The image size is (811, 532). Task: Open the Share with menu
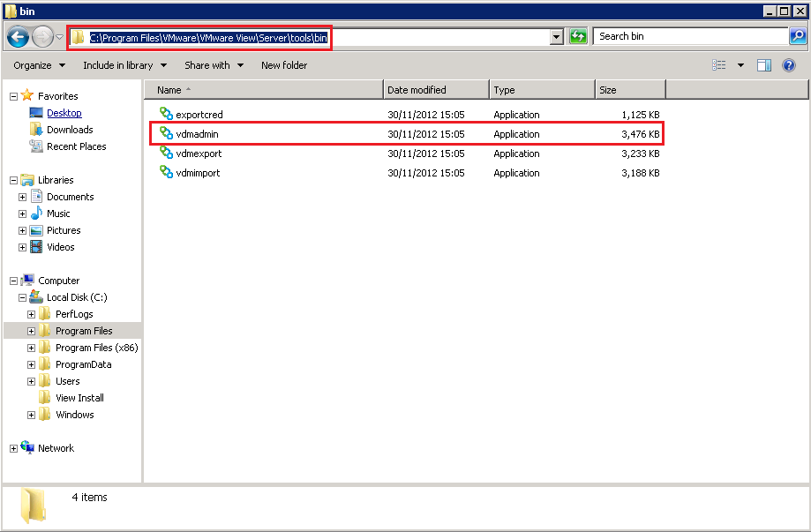pos(214,65)
